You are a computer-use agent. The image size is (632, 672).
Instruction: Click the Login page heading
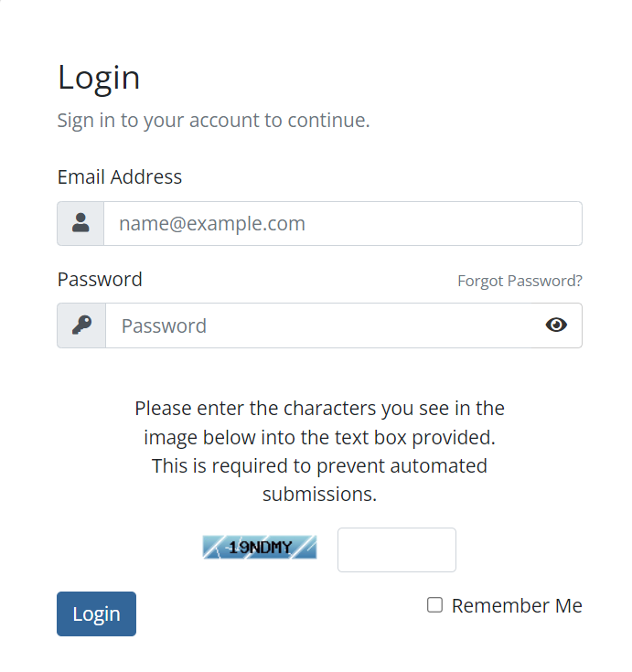[x=99, y=78]
